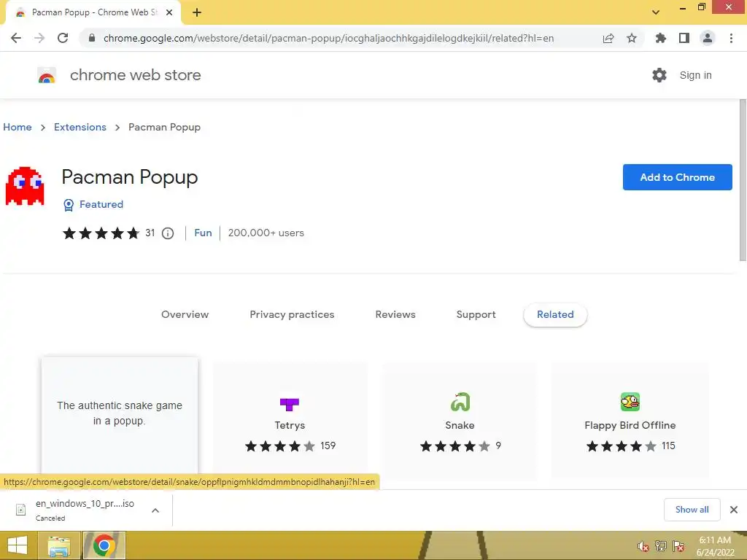Open a new browser tab
Viewport: 747px width, 560px height.
coord(197,12)
